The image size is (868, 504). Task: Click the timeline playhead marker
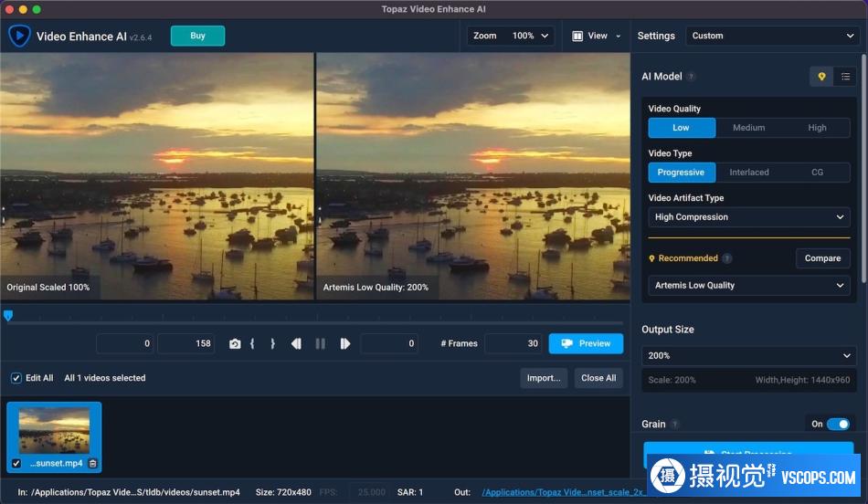(7, 315)
